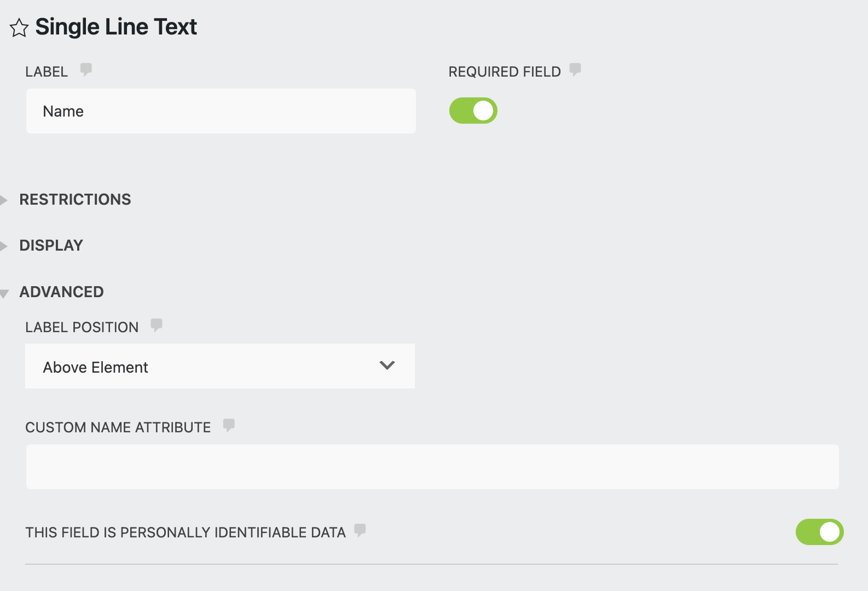
Task: Click the ADVANCED heading text
Action: 61,292
